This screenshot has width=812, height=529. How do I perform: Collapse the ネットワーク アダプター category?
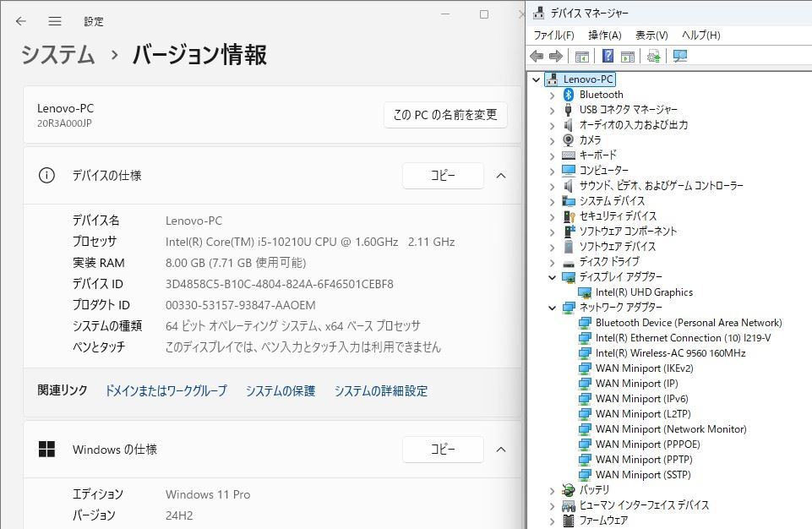pos(552,308)
